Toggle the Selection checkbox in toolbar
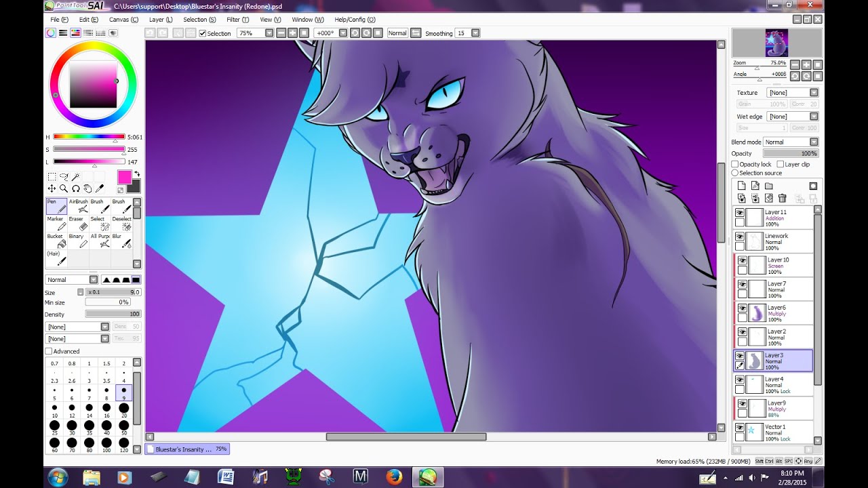 203,33
